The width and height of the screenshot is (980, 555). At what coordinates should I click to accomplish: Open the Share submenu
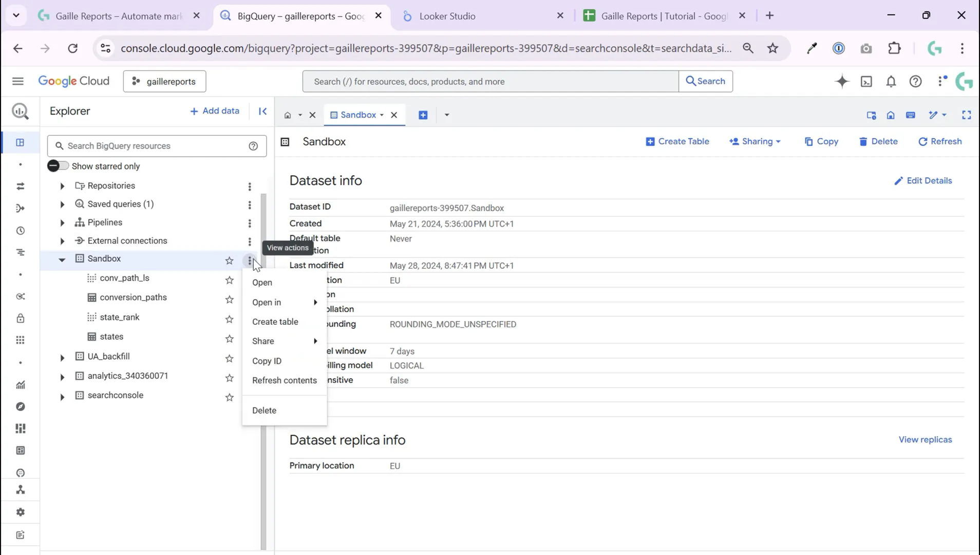(x=285, y=341)
